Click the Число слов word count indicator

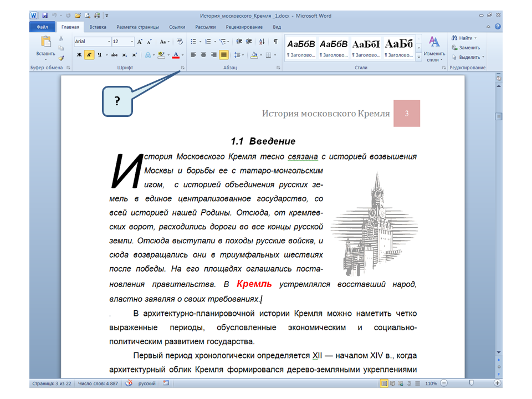(x=99, y=383)
